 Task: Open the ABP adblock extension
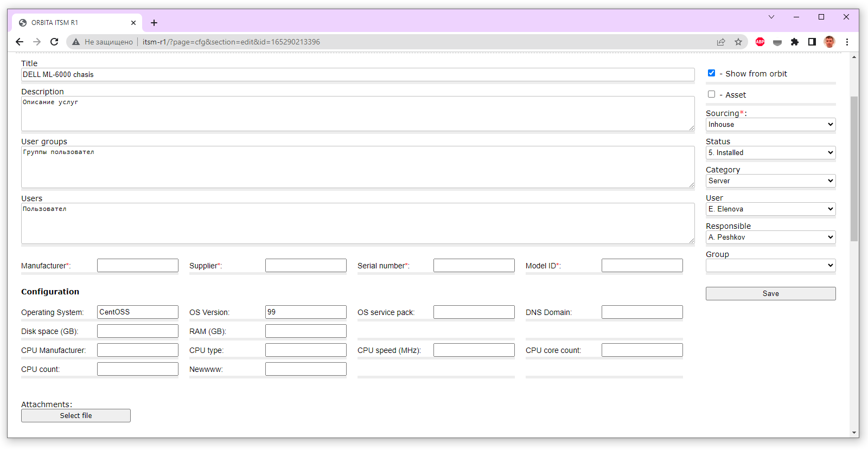(x=760, y=42)
